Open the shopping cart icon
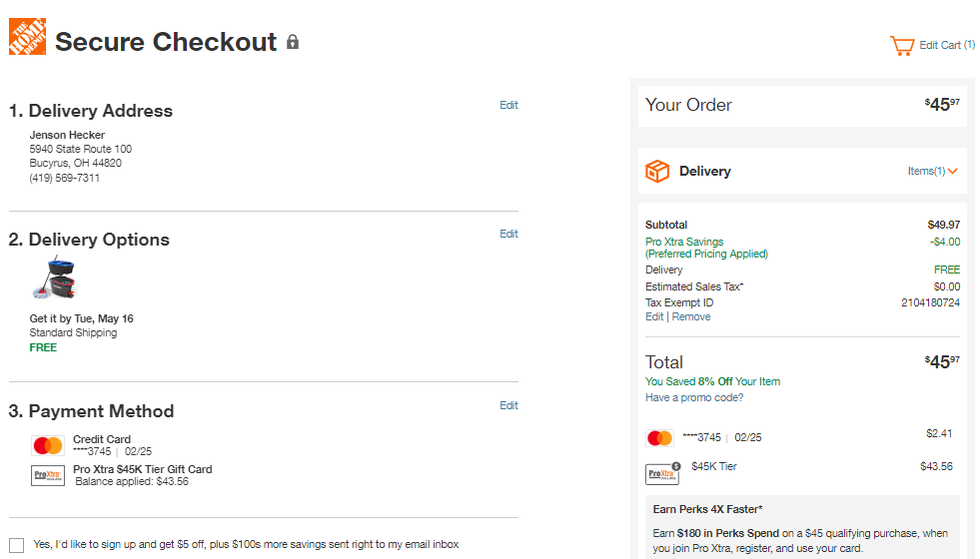Viewport: 980px width, 559px height. [x=902, y=46]
